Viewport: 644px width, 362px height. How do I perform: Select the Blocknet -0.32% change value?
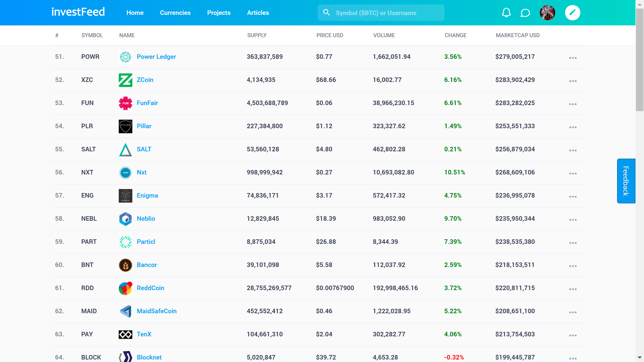454,357
